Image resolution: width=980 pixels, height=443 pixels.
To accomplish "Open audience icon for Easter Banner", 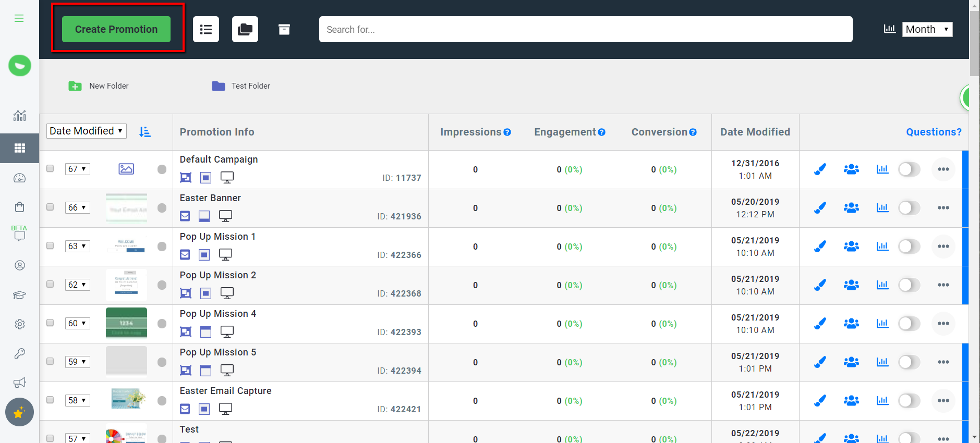I will [x=851, y=208].
